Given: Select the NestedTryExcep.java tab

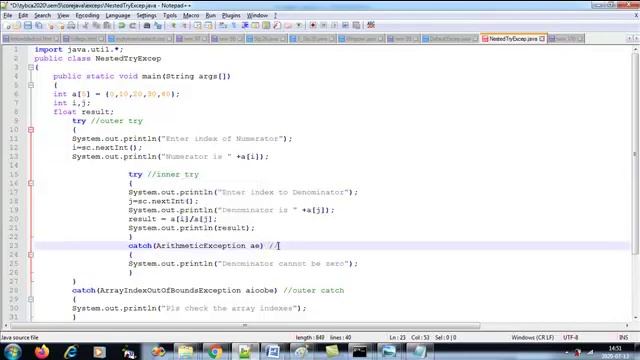Looking at the screenshot, I should (x=513, y=39).
